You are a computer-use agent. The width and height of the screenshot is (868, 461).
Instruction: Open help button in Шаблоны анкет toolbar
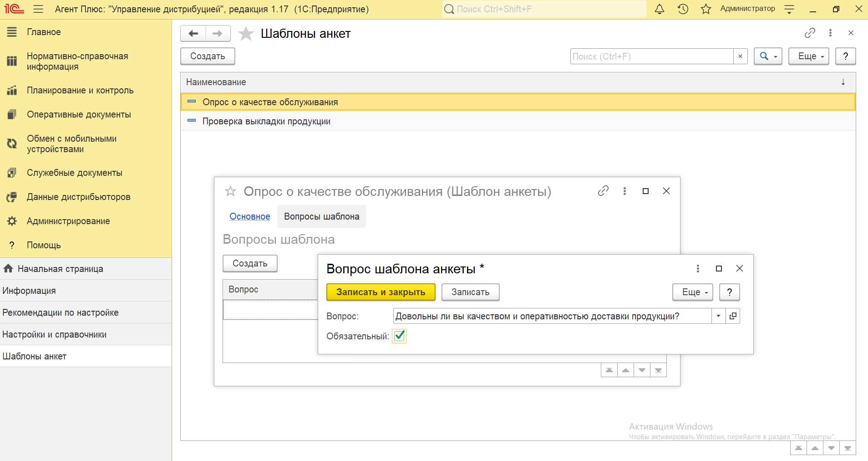pos(845,56)
